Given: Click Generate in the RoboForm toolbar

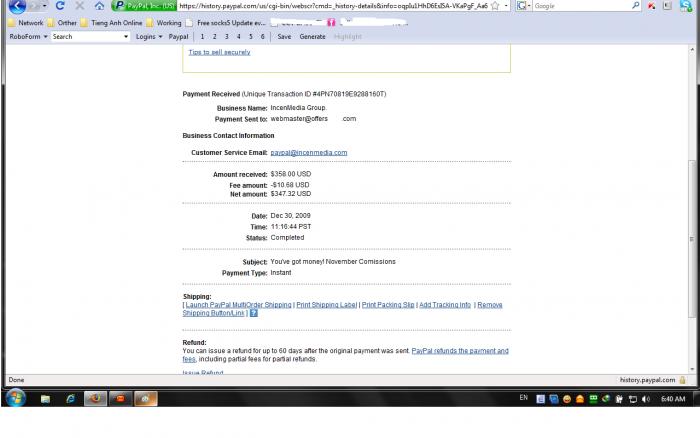Looking at the screenshot, I should tap(312, 37).
